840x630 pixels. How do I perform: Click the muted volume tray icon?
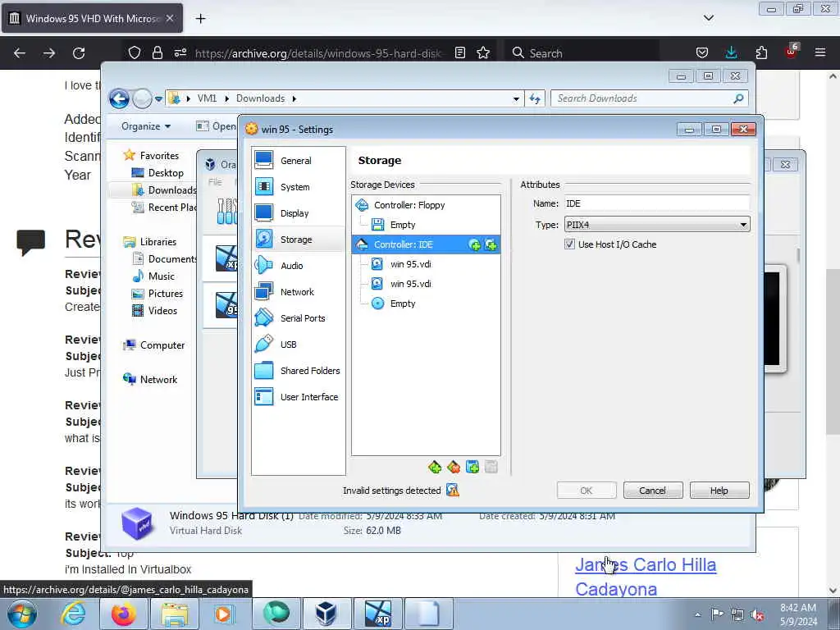tap(757, 615)
